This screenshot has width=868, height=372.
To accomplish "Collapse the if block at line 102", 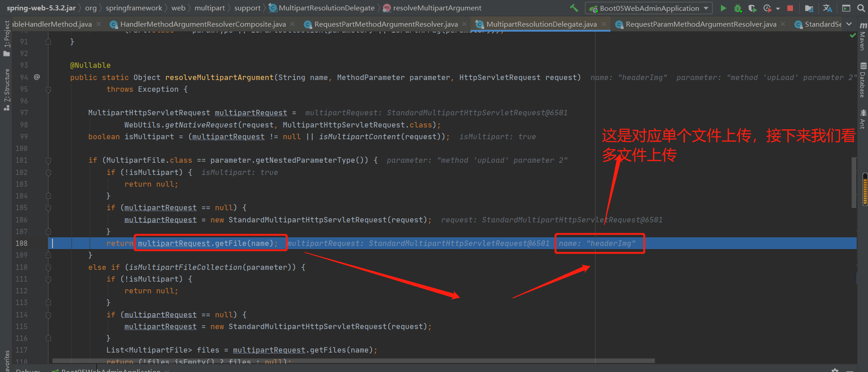I will [x=48, y=172].
